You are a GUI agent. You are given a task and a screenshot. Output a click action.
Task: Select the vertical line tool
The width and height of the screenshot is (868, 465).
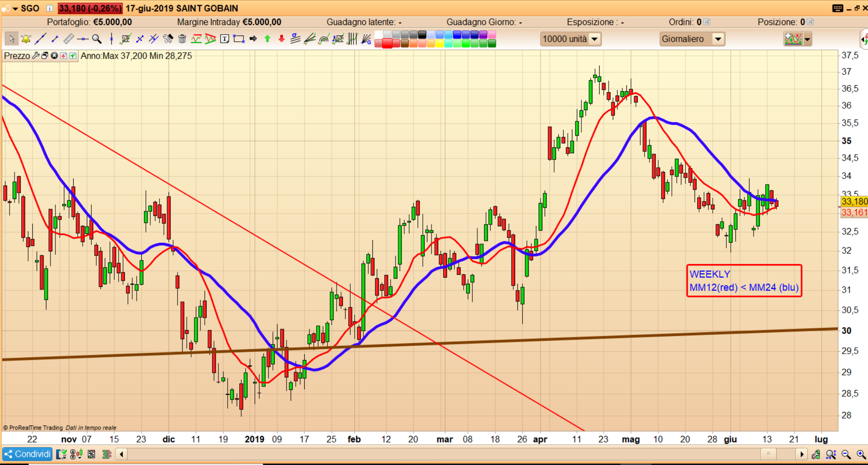[x=111, y=39]
